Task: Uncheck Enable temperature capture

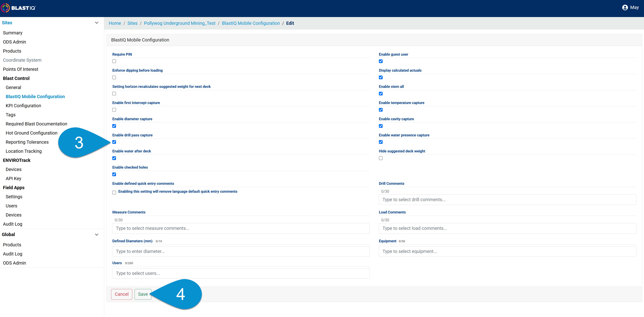Action: click(381, 110)
